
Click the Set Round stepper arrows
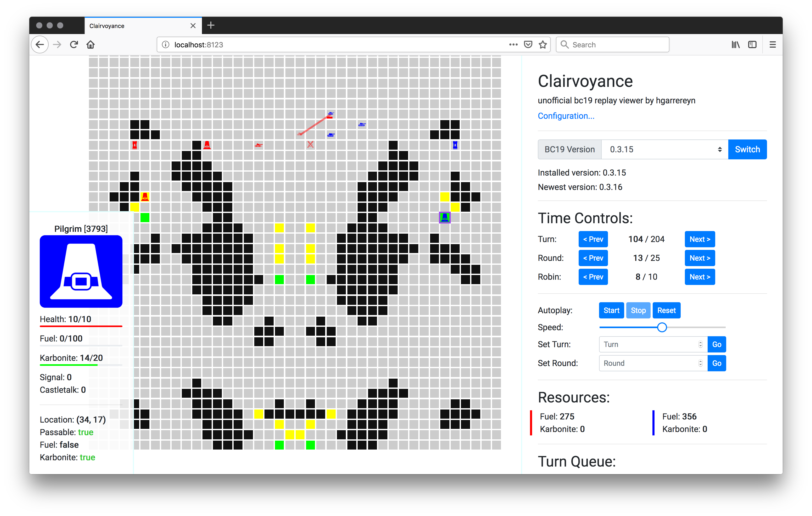[700, 363]
